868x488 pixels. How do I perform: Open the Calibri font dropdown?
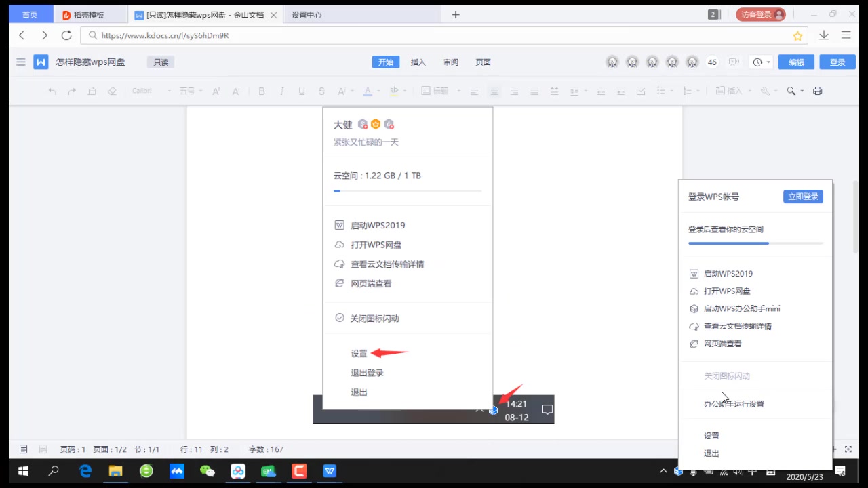tap(151, 91)
